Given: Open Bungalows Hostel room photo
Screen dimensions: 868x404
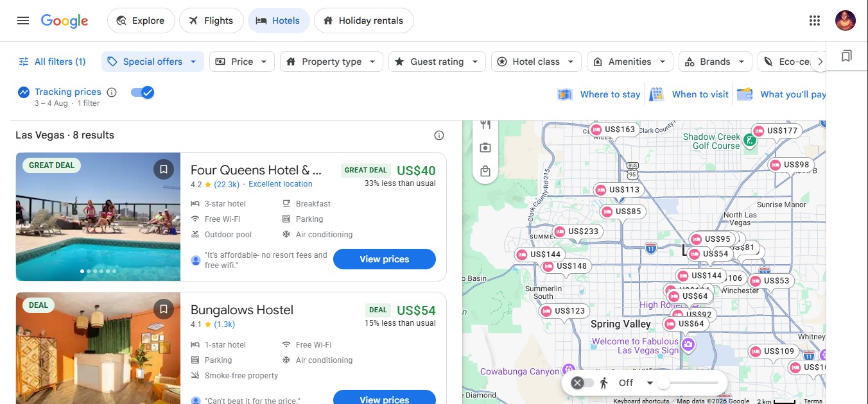Looking at the screenshot, I should (x=98, y=348).
